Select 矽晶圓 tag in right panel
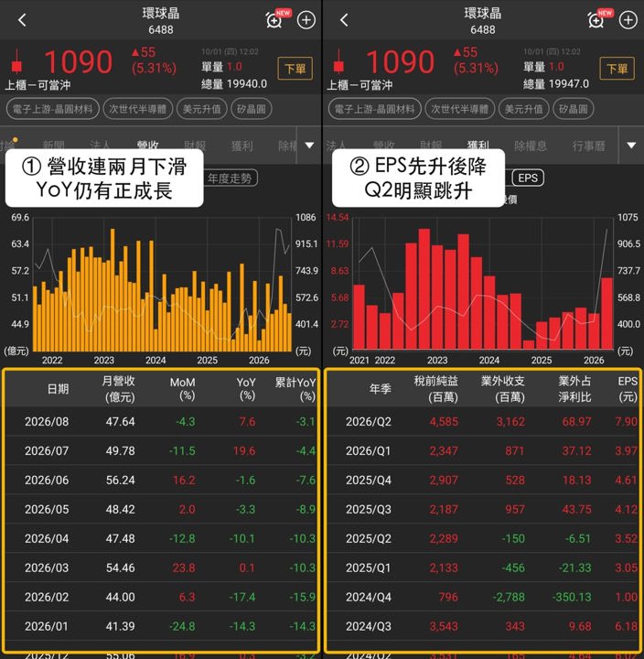This screenshot has width=644, height=659. (573, 109)
